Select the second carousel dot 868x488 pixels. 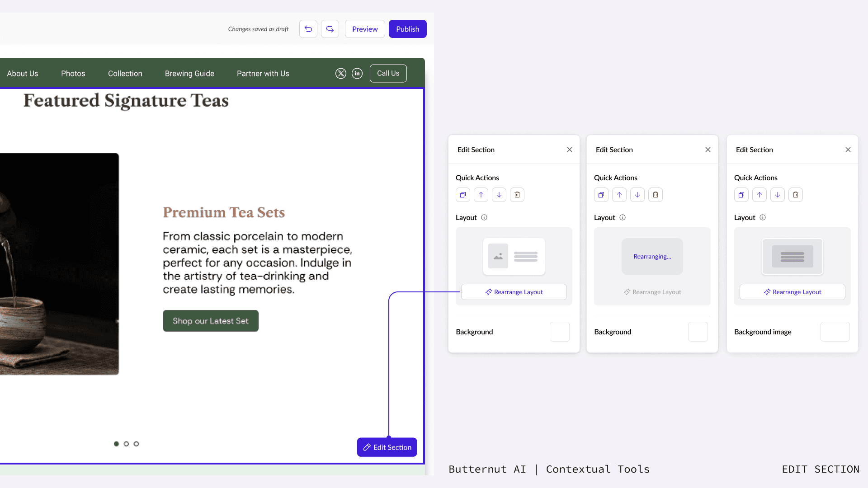tap(126, 444)
